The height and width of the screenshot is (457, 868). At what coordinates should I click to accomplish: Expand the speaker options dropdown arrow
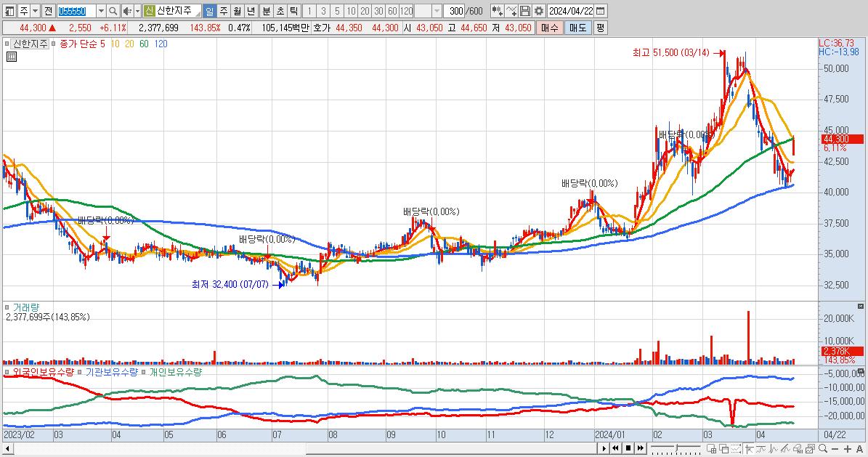(137, 10)
